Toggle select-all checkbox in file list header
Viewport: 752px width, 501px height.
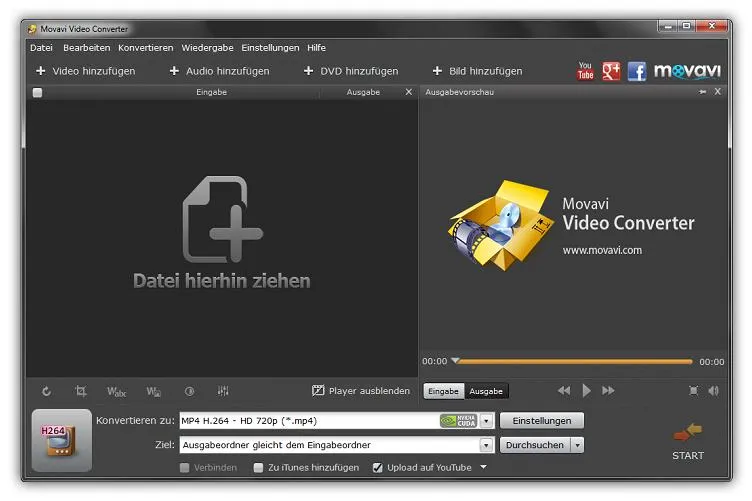click(x=37, y=93)
